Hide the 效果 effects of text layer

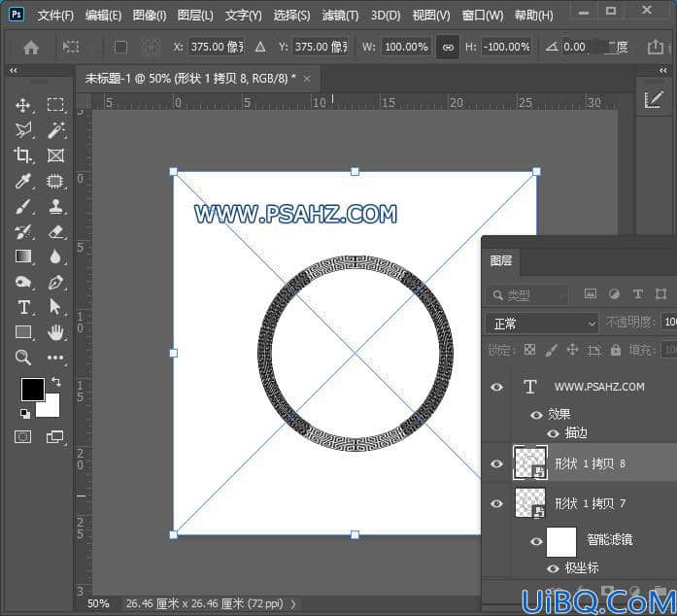(x=536, y=415)
